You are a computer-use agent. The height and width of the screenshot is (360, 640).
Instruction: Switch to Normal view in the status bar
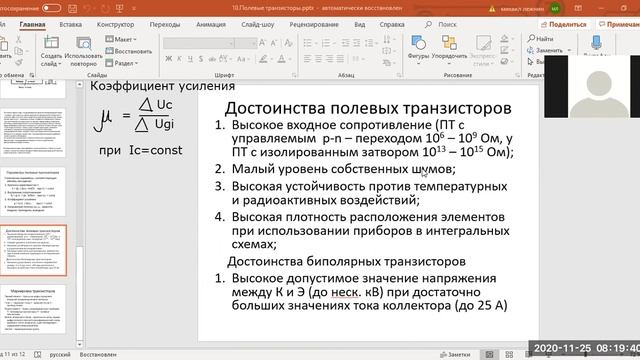(x=489, y=355)
